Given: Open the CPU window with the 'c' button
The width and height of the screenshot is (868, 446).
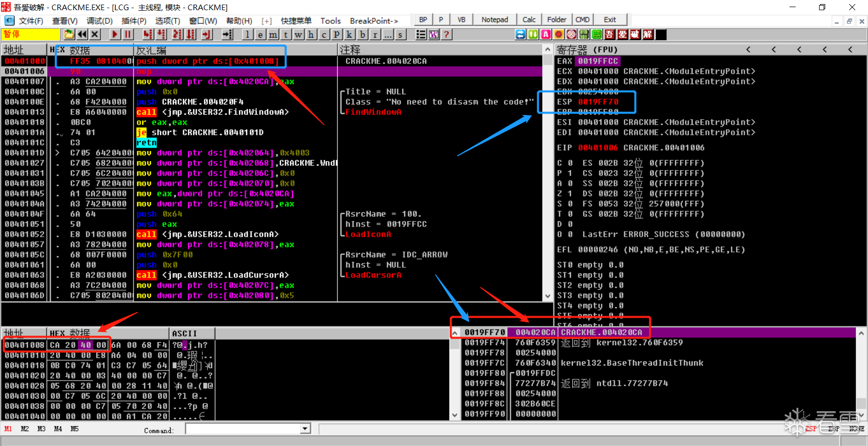Looking at the screenshot, I should pyautogui.click(x=324, y=34).
